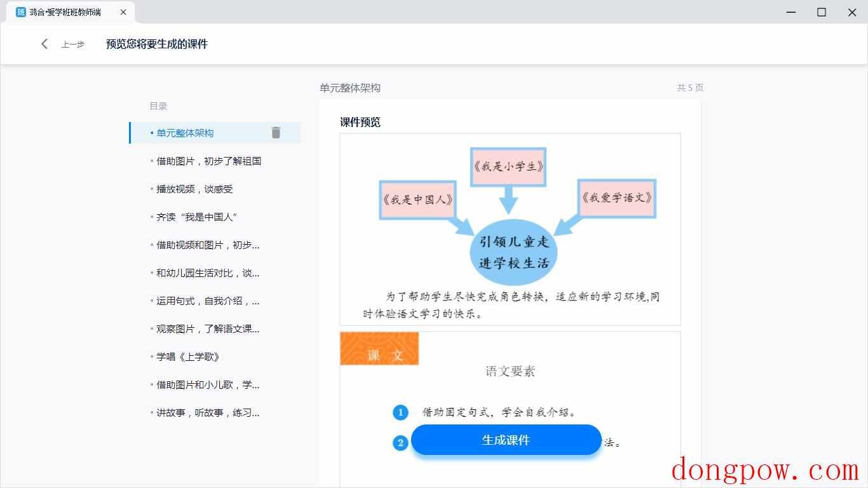Click the back arrow icon

(44, 44)
